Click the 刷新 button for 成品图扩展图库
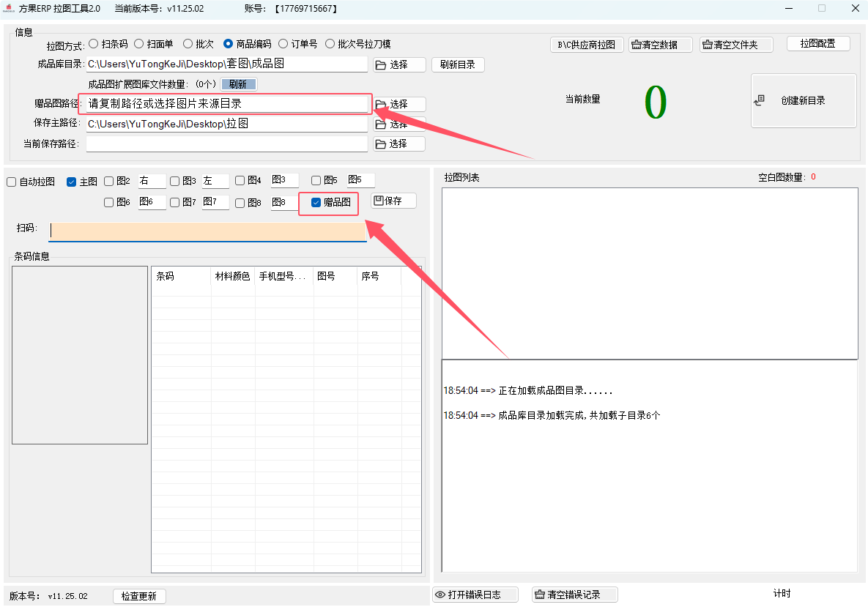This screenshot has height=607, width=868. [x=239, y=84]
